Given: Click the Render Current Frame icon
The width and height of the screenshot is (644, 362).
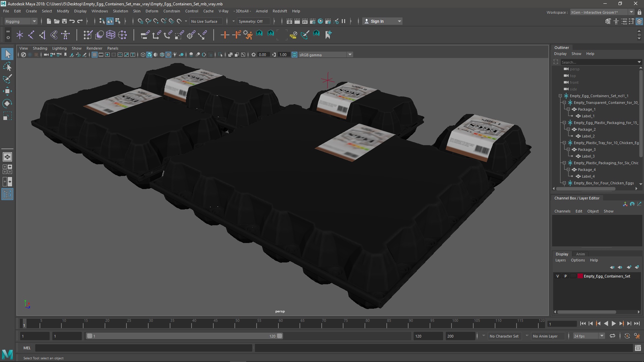Looking at the screenshot, I should 297,21.
